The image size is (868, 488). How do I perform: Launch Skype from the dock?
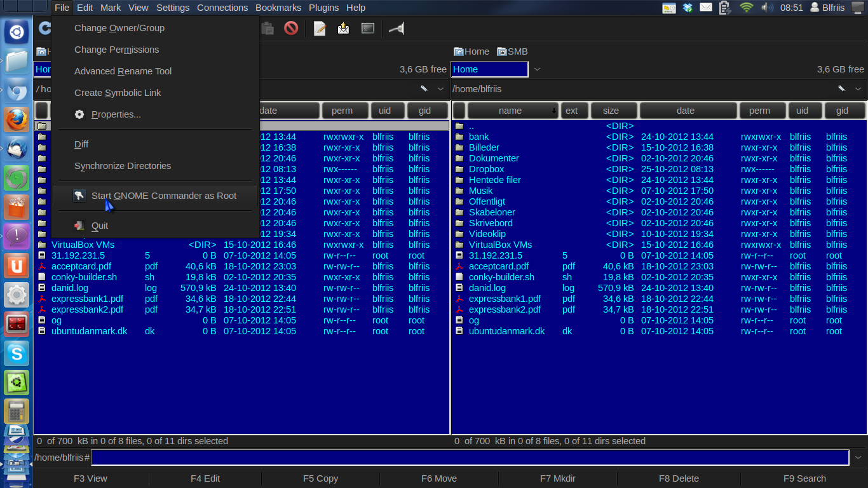(17, 353)
